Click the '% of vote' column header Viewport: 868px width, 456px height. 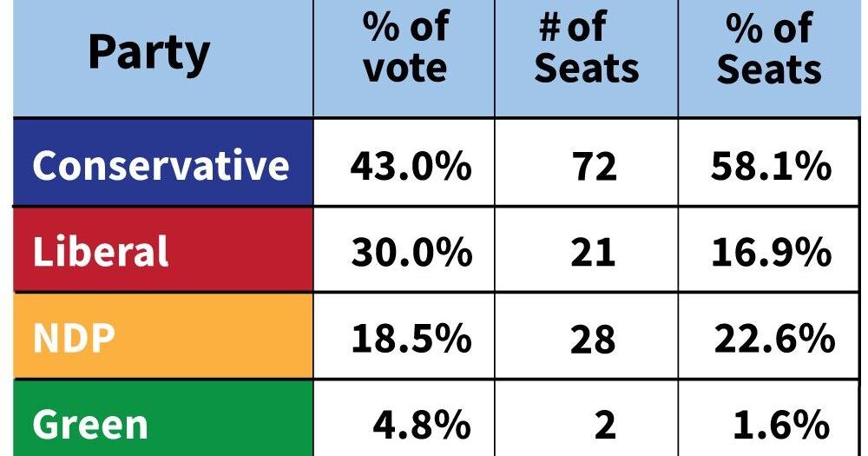404,58
